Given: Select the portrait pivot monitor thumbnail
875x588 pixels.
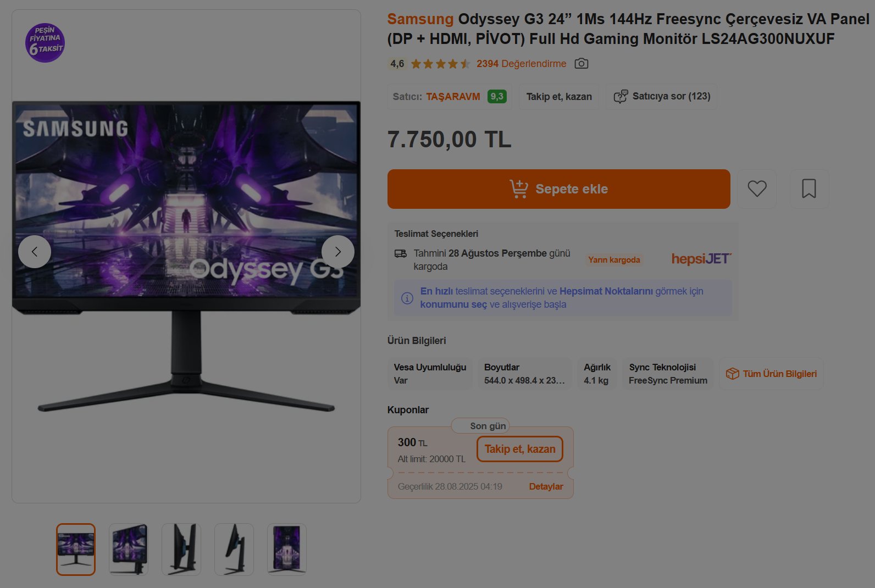Looking at the screenshot, I should pyautogui.click(x=287, y=550).
